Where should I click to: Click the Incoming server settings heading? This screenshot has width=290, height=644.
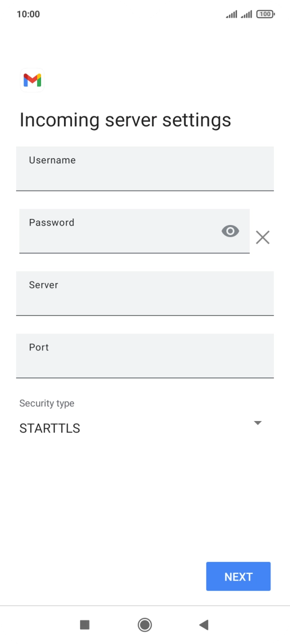(x=125, y=119)
